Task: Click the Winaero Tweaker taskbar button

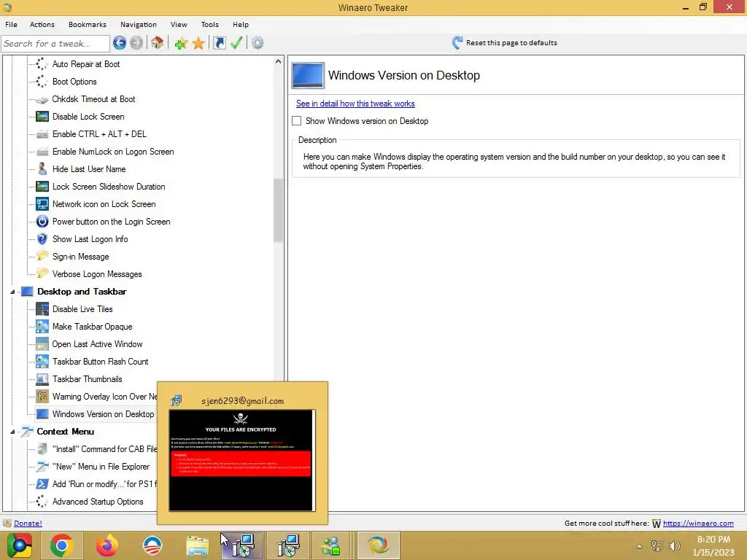Action: coord(379,545)
